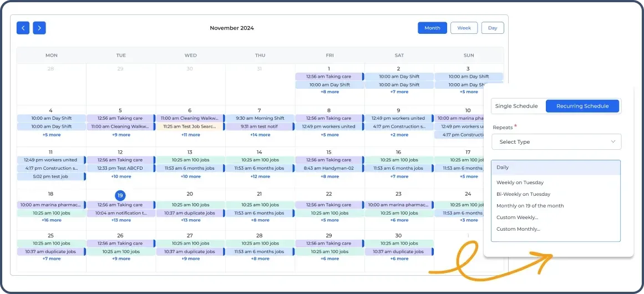
Task: Open 9:30 am Morning Shift event
Action: [260, 118]
